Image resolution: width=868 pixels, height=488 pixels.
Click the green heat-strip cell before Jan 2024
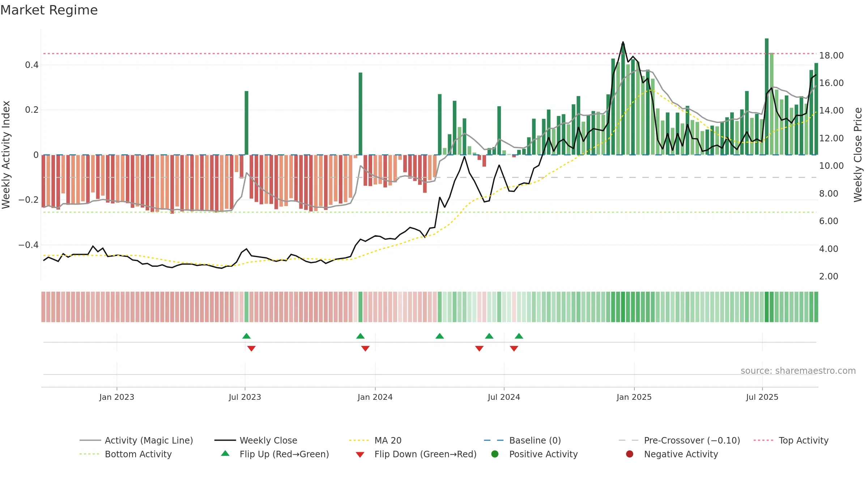coord(360,307)
